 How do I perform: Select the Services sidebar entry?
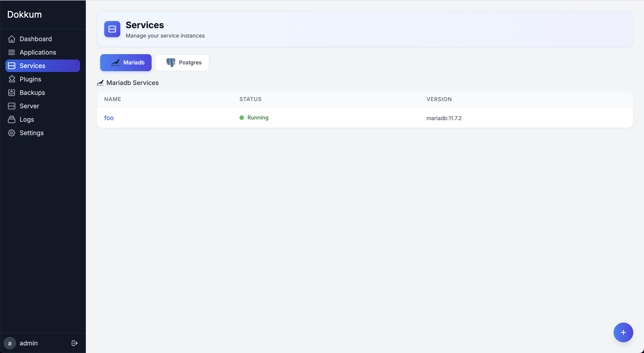(x=43, y=66)
